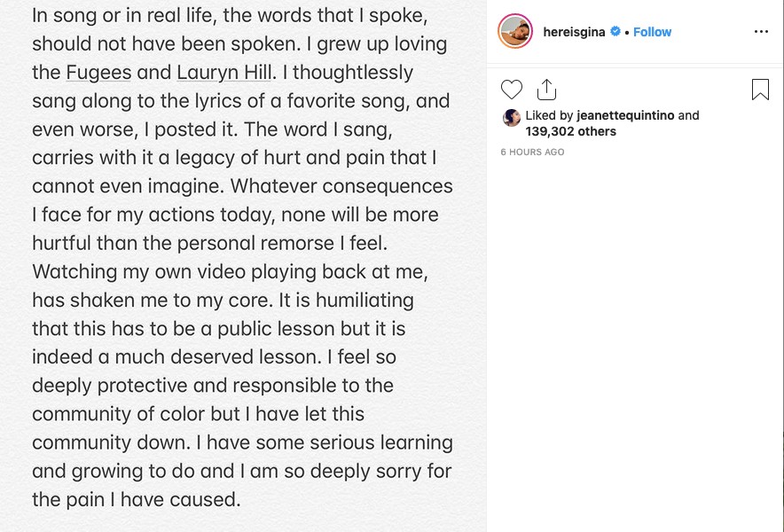Click the apology text image post

(243, 266)
